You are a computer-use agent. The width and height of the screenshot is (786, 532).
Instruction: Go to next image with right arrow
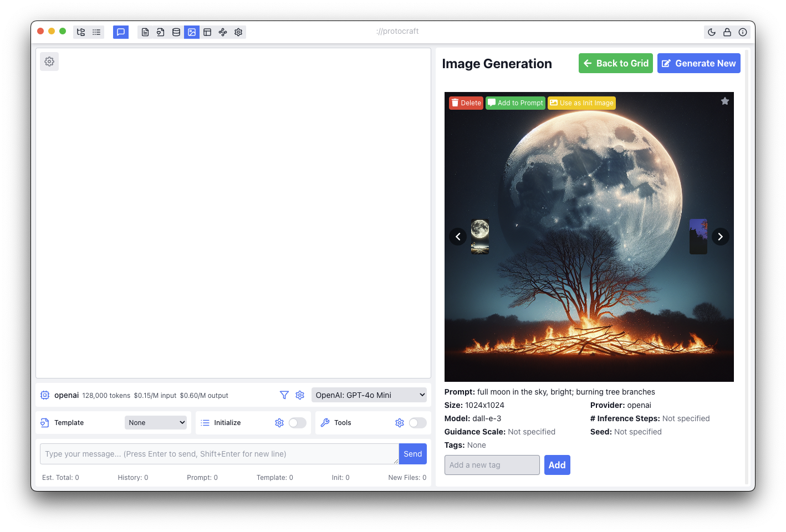[x=720, y=237]
